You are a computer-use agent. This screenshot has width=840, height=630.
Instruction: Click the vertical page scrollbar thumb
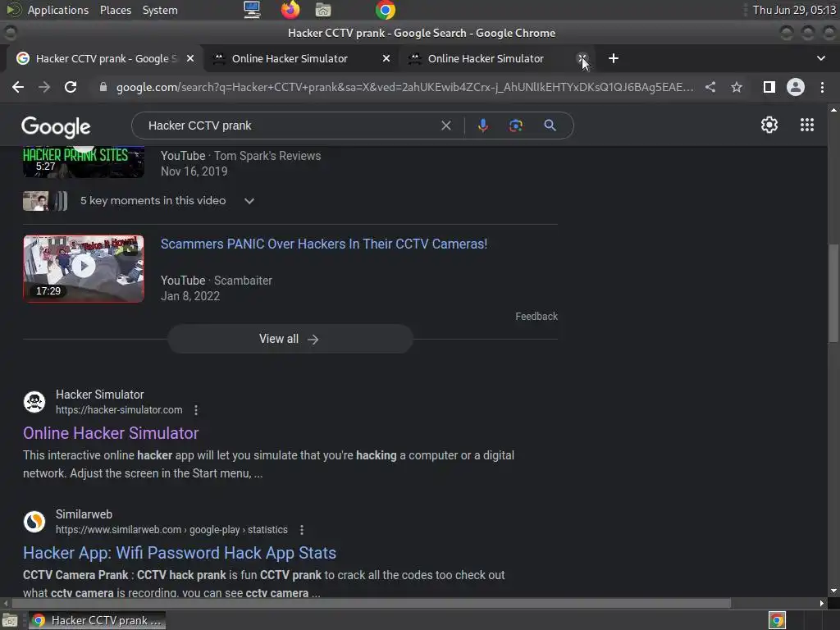[833, 293]
